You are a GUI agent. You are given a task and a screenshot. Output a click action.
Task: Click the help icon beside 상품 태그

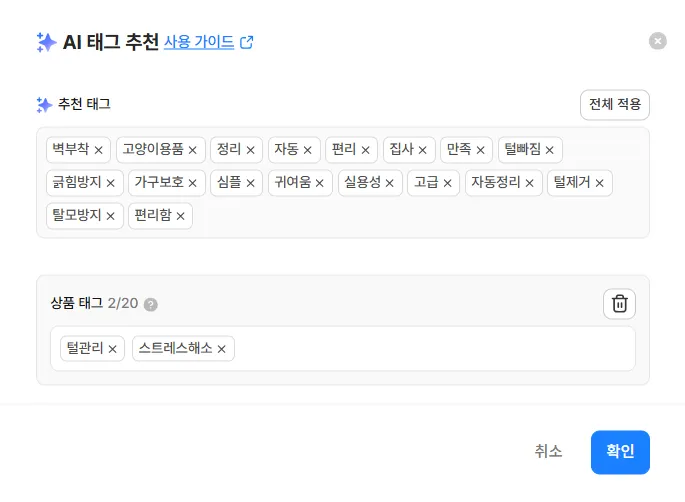(x=151, y=304)
